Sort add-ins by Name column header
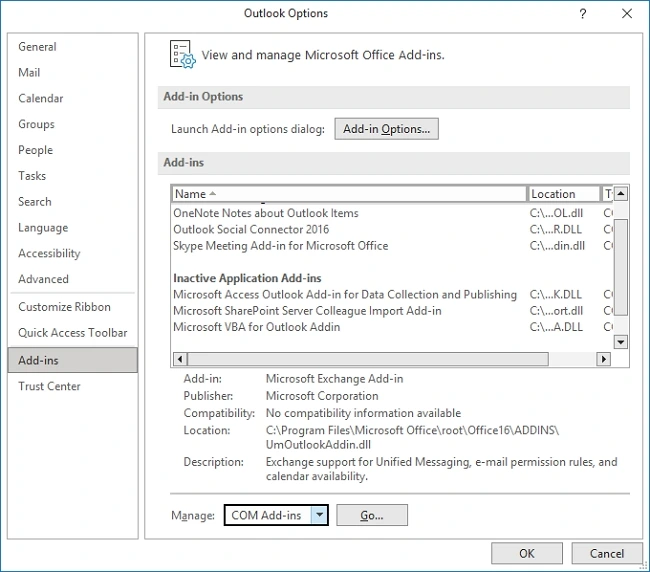This screenshot has height=572, width=650. [x=349, y=194]
